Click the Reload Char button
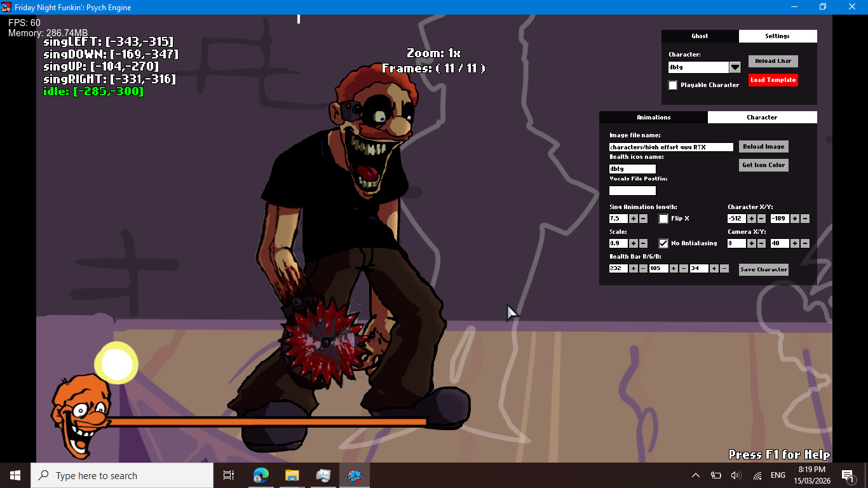This screenshot has height=488, width=868. pyautogui.click(x=773, y=61)
